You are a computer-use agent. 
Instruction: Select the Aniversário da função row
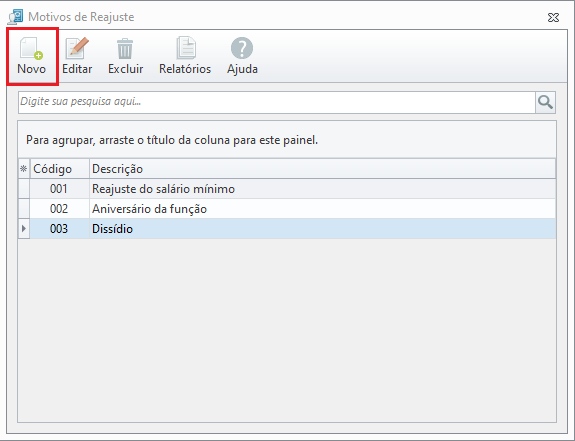pyautogui.click(x=287, y=209)
